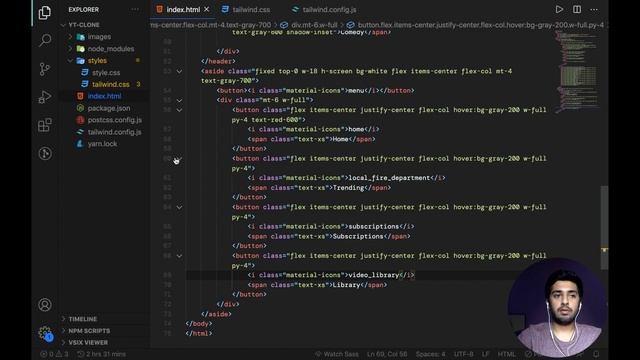Fold the aside element at its gutter chevron
640x360 pixels.
tap(179, 71)
